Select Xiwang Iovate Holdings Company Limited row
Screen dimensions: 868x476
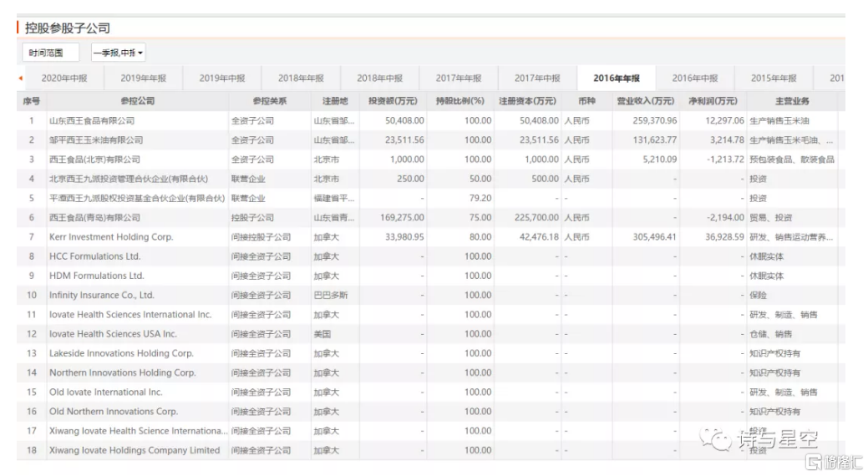click(x=431, y=450)
